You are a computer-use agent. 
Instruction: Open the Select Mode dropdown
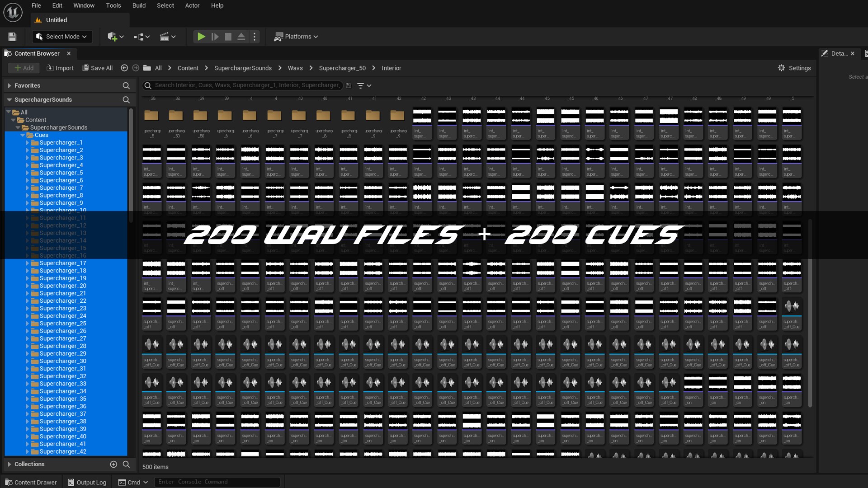pyautogui.click(x=62, y=37)
